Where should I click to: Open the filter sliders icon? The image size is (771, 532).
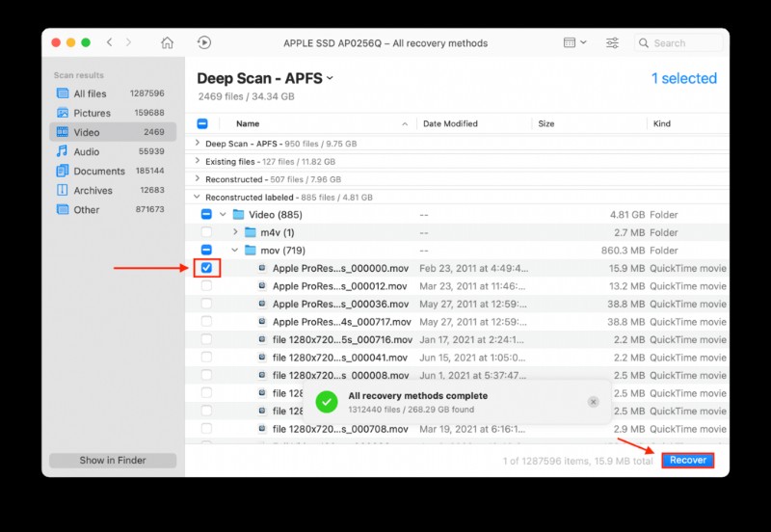tap(612, 42)
